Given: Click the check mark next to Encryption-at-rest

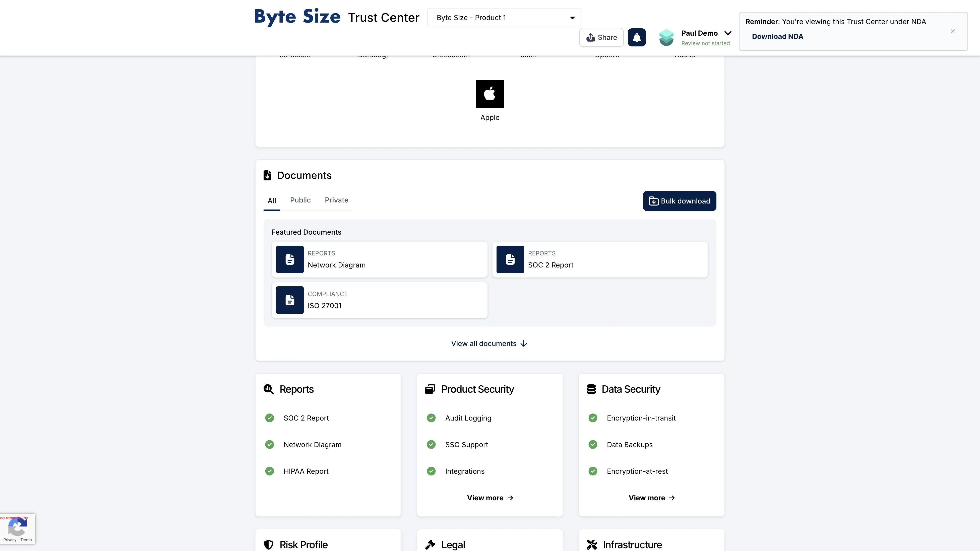Looking at the screenshot, I should pyautogui.click(x=593, y=471).
